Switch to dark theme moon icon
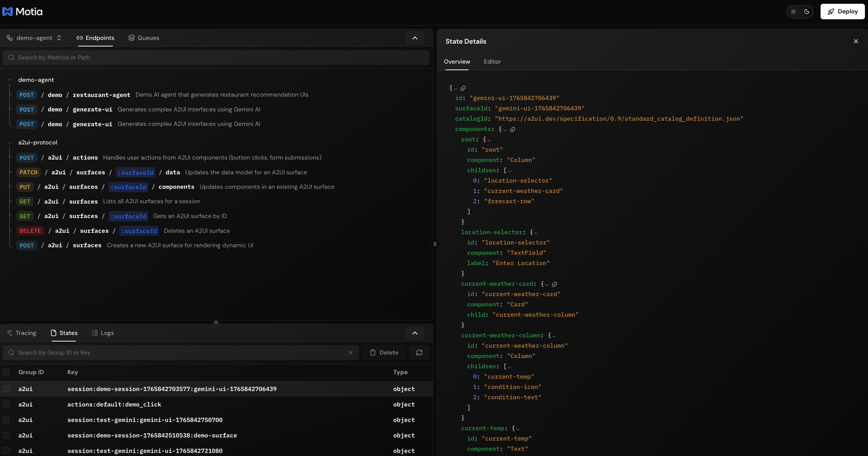Image resolution: width=868 pixels, height=456 pixels. tap(806, 12)
